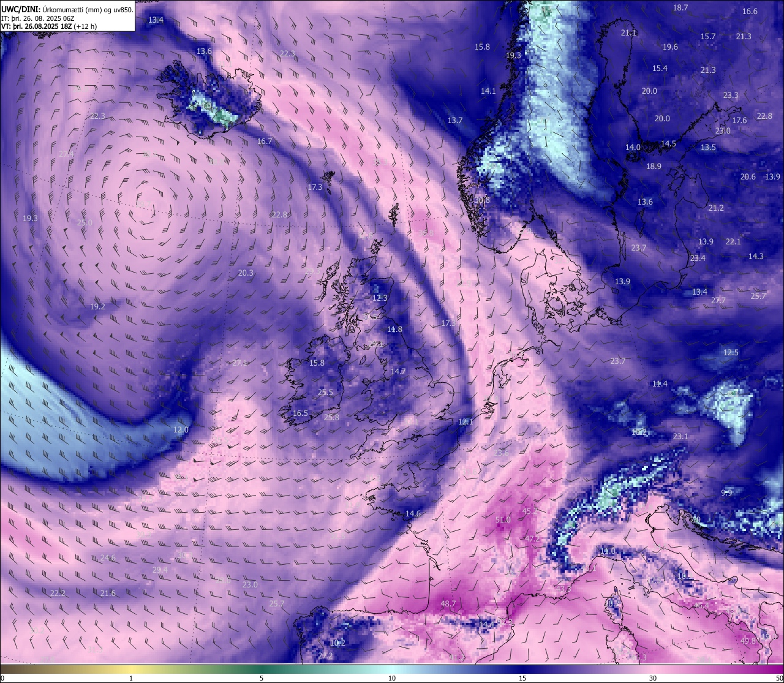Select the 9.9 map value
This screenshot has height=683, width=784.
(726, 493)
